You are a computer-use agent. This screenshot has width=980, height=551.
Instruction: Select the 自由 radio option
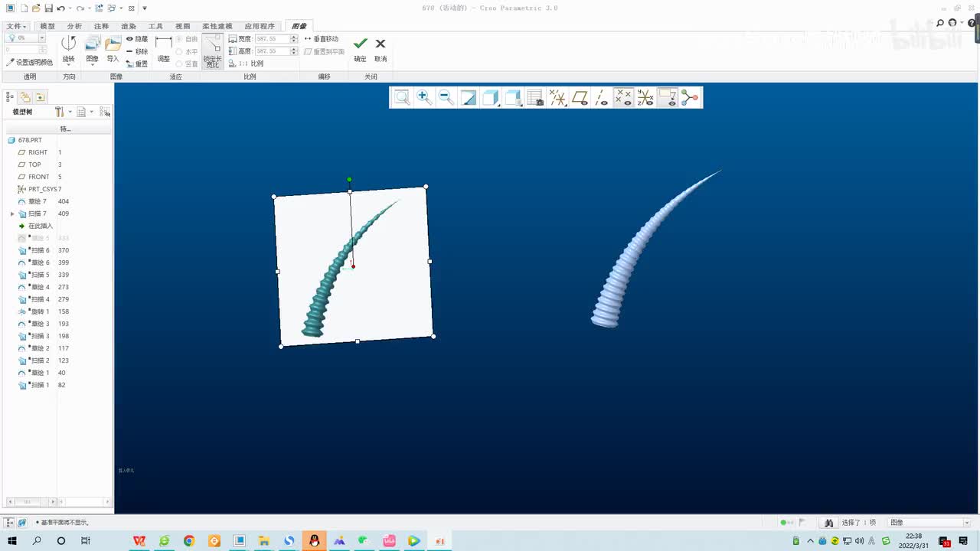[188, 39]
